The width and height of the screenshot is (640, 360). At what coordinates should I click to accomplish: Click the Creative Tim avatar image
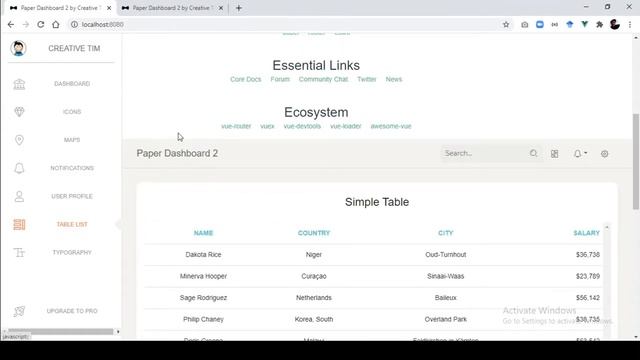pos(18,49)
